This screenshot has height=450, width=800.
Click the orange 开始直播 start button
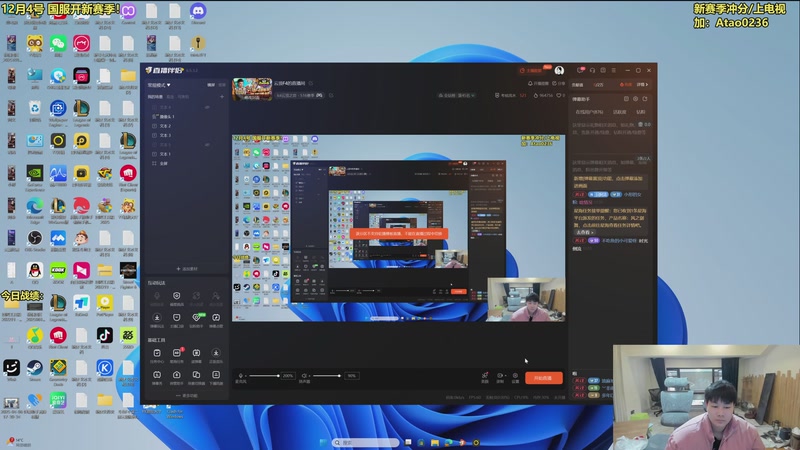point(544,378)
